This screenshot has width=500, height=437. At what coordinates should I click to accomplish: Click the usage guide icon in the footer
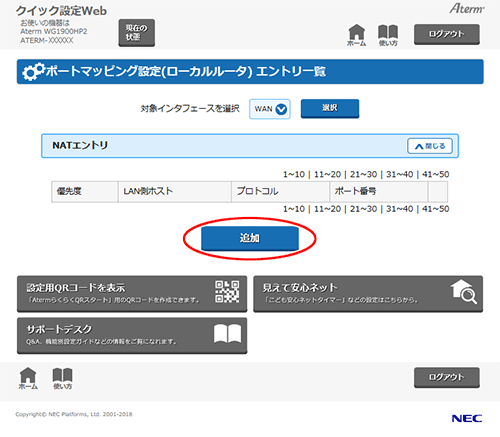[63, 378]
